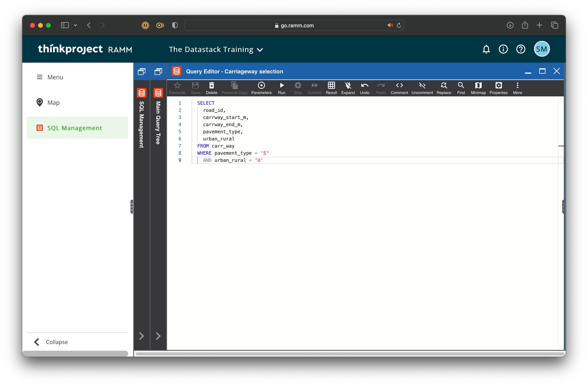
Task: Open the Result grid
Action: coord(331,88)
